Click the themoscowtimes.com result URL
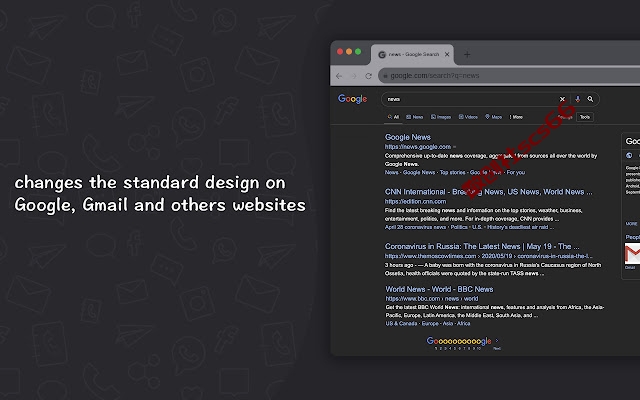 pos(489,256)
